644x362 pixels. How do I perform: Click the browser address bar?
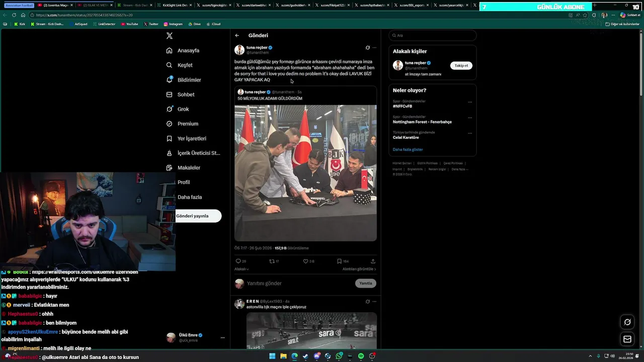click(x=297, y=15)
